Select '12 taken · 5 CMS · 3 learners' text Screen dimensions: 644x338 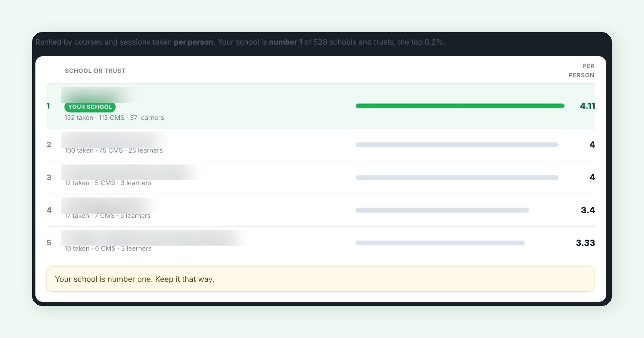(108, 183)
